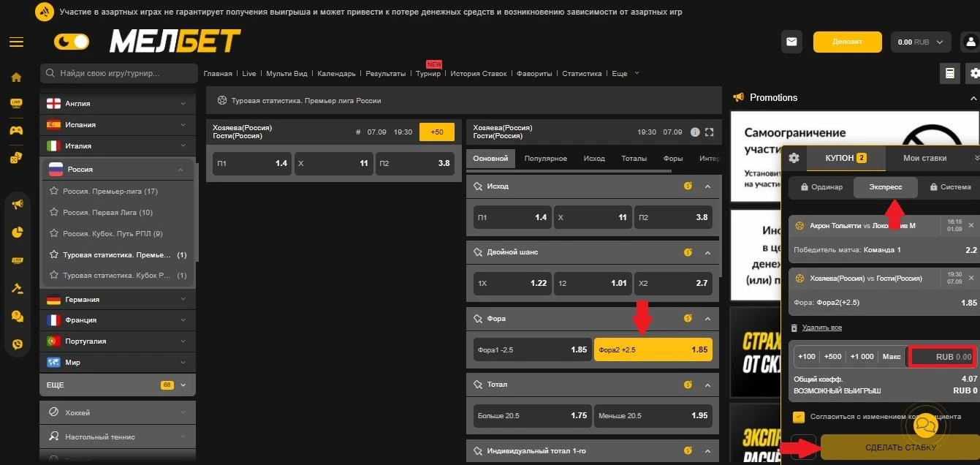Open the LIVE screen icon below home icon

[16, 104]
